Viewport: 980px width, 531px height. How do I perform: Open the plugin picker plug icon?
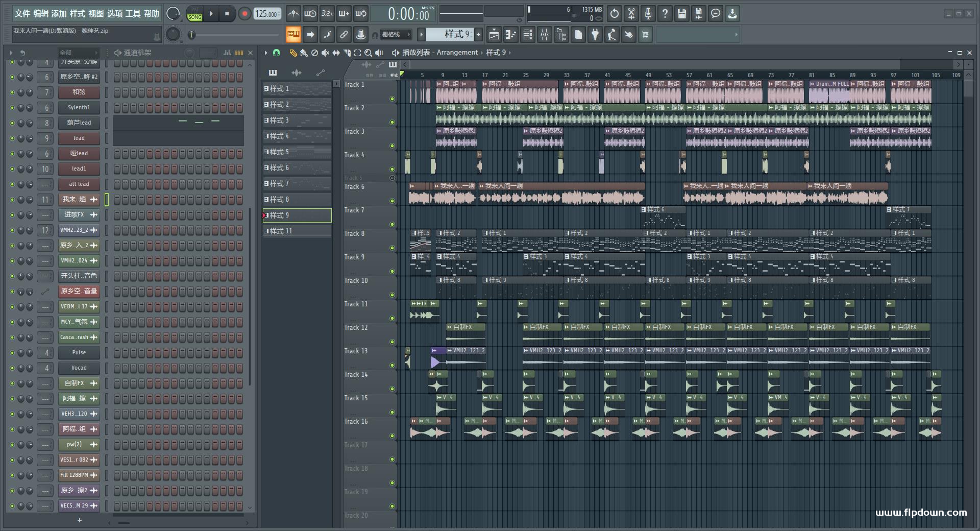(595, 35)
